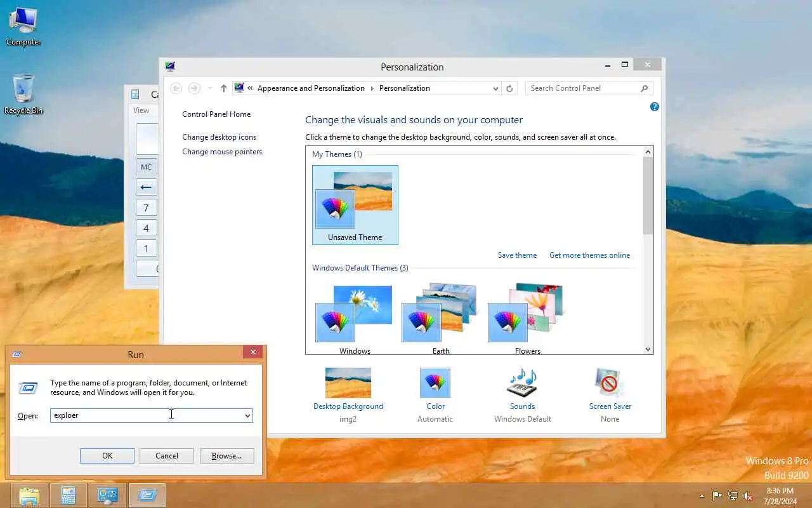This screenshot has height=508, width=812.
Task: Open the network icon in system tray
Action: pyautogui.click(x=733, y=496)
